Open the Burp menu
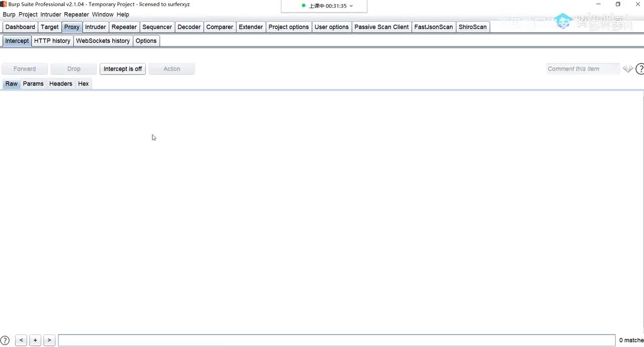644x347 pixels. (9, 15)
